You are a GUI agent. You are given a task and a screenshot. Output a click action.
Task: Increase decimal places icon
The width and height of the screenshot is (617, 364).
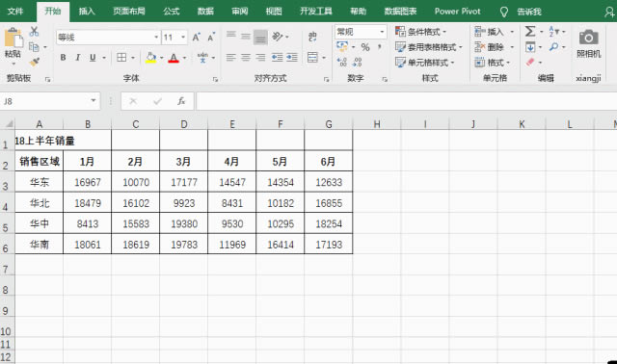(342, 62)
